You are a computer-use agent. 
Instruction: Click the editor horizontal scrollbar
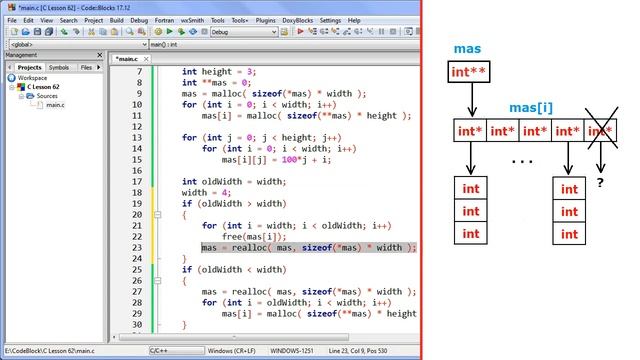click(234, 337)
